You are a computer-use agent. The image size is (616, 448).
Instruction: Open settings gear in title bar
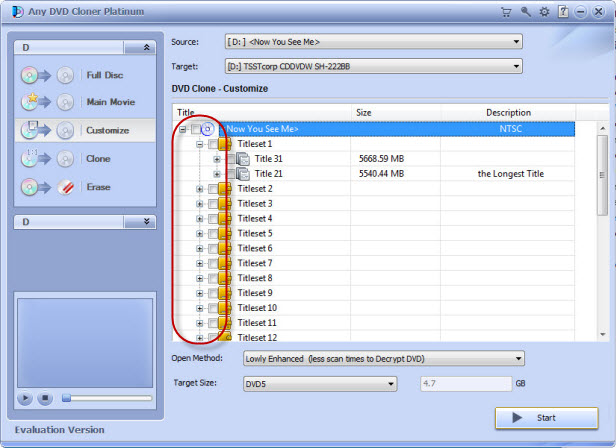tap(544, 12)
